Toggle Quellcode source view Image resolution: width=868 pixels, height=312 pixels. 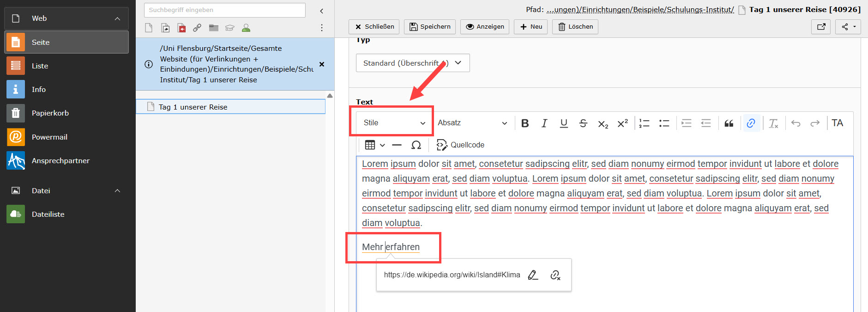point(460,145)
